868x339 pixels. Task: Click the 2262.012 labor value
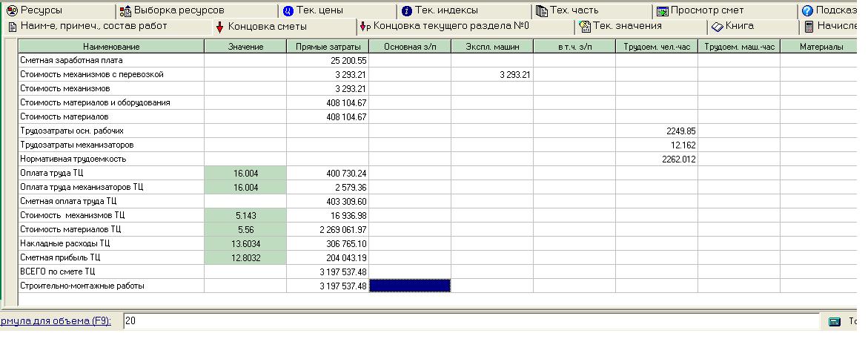(x=657, y=159)
